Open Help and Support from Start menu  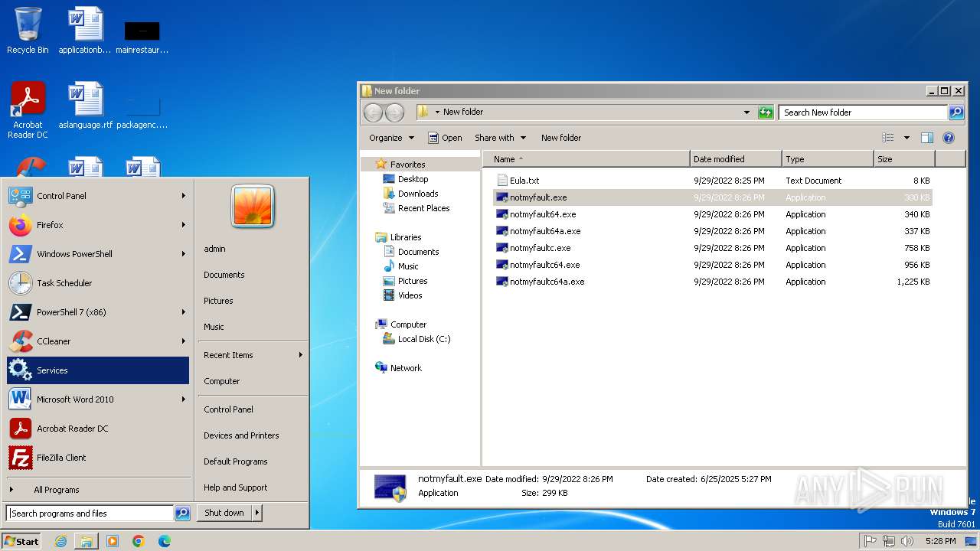pos(236,487)
